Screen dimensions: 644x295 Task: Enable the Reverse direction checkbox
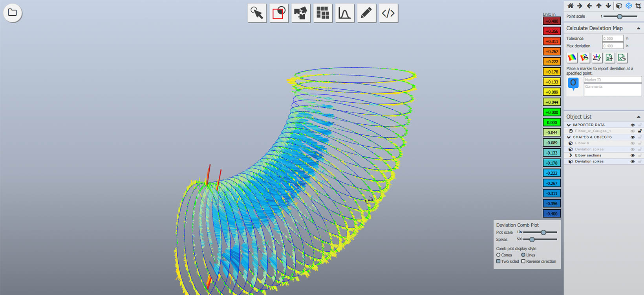coord(523,261)
